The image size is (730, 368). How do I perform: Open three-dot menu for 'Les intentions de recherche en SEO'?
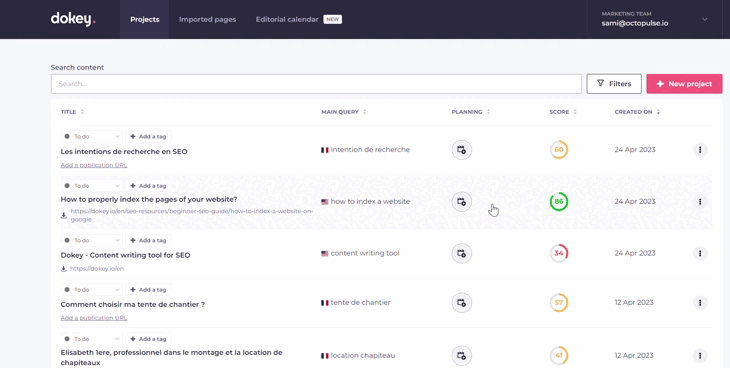[x=700, y=150]
